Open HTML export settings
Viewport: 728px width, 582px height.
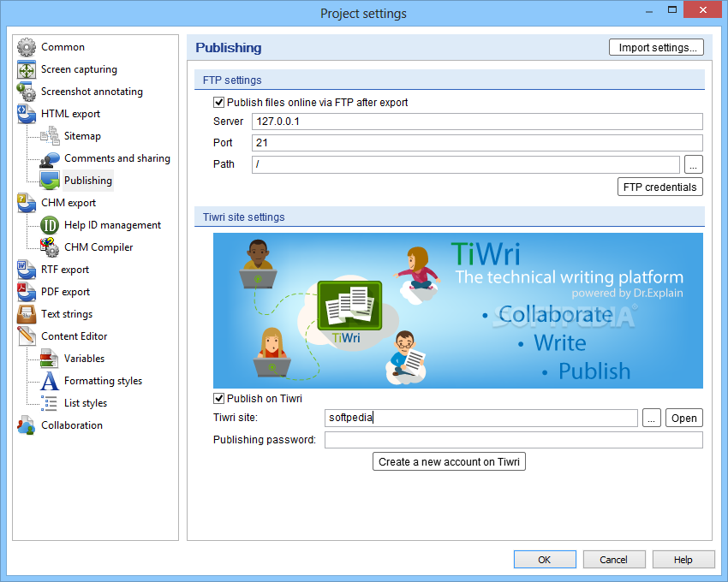click(70, 114)
